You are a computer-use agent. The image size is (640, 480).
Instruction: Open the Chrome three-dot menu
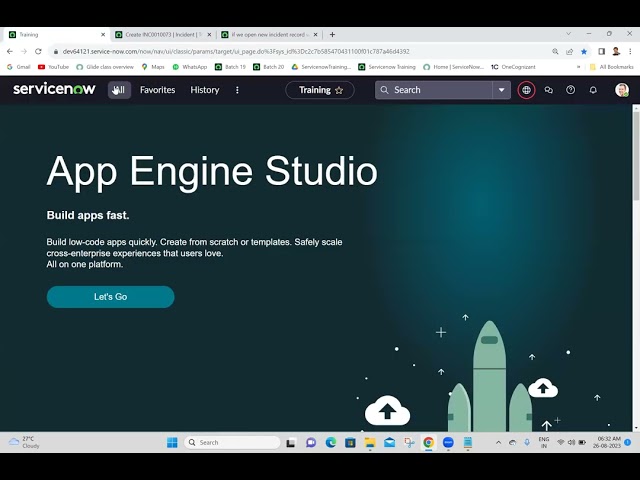point(631,51)
